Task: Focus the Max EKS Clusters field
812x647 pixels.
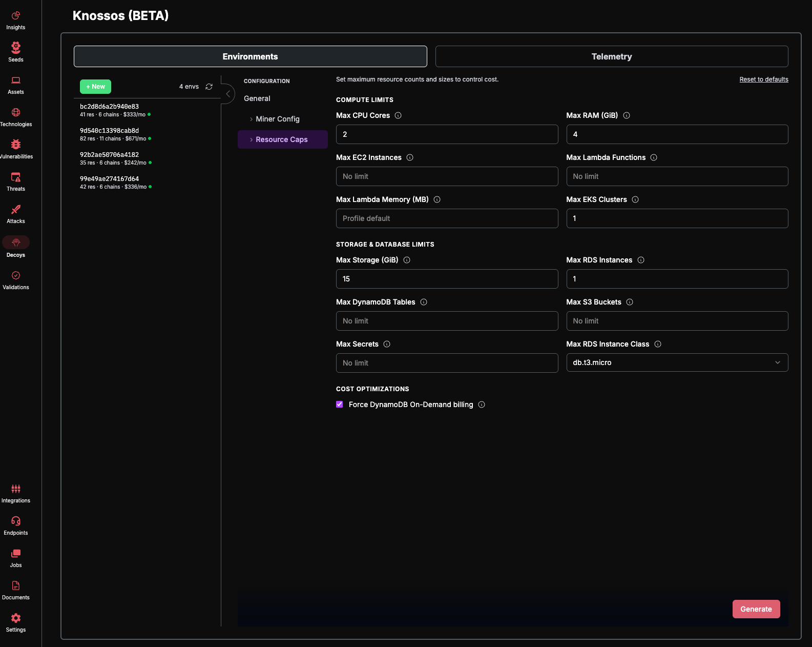Action: (x=677, y=218)
